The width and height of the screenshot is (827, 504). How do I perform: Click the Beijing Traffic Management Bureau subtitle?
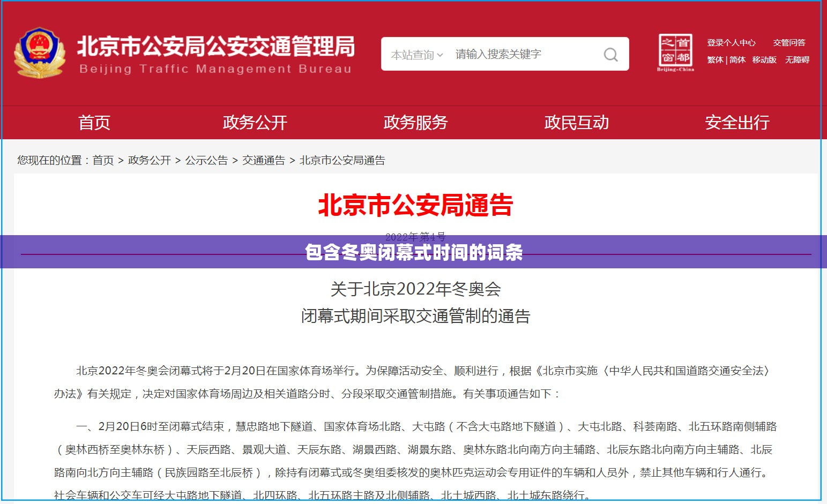(215, 69)
